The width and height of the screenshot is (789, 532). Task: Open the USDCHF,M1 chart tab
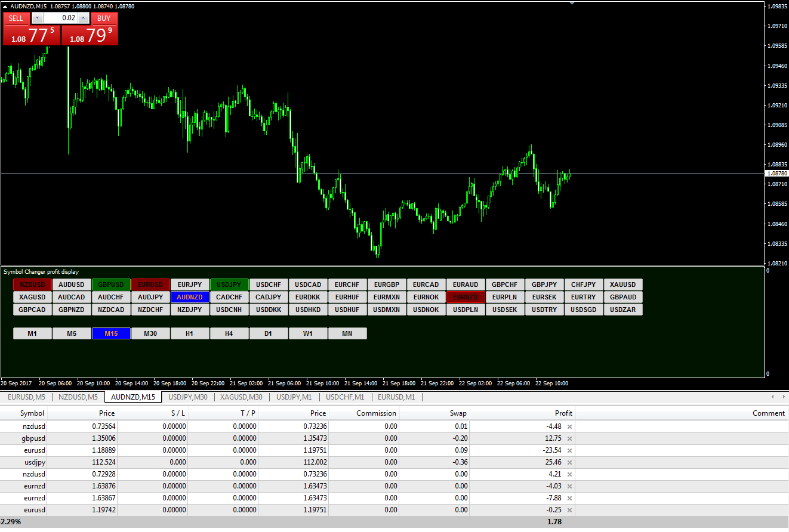[345, 397]
